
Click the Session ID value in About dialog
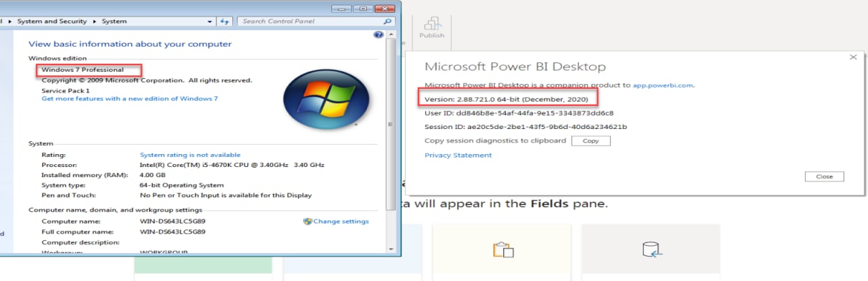(547, 127)
